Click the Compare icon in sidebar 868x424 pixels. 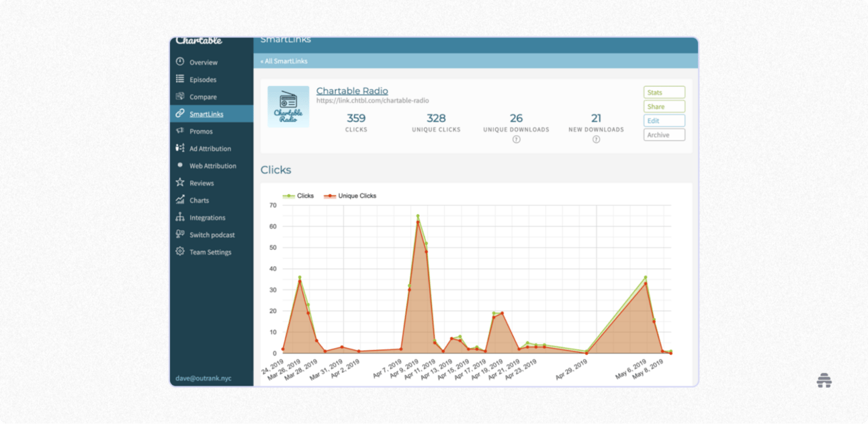tap(180, 97)
